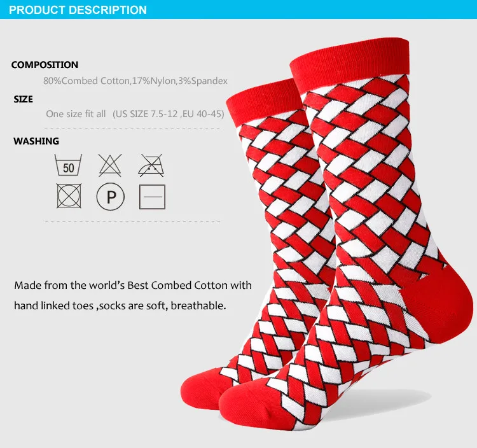The height and width of the screenshot is (448, 477).
Task: Click the COMPOSITION heading
Action: pyautogui.click(x=45, y=65)
